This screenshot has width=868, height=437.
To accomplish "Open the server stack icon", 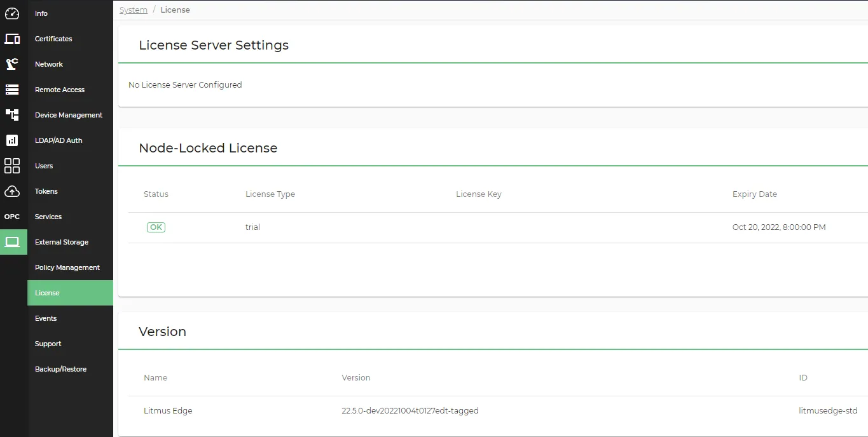I will pyautogui.click(x=12, y=90).
